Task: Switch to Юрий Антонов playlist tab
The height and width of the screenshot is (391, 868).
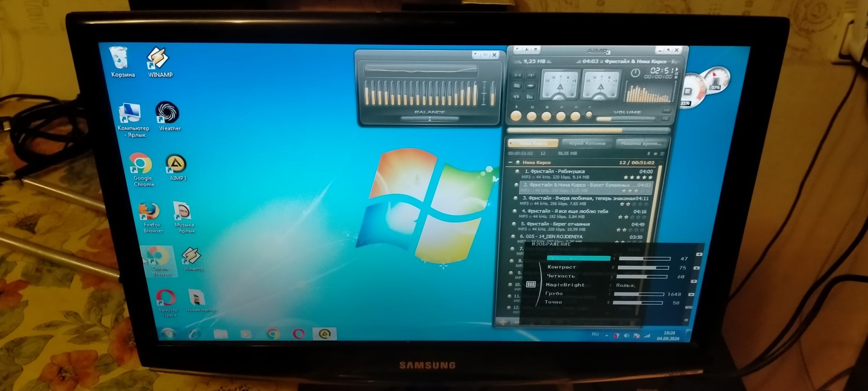Action: pyautogui.click(x=587, y=143)
